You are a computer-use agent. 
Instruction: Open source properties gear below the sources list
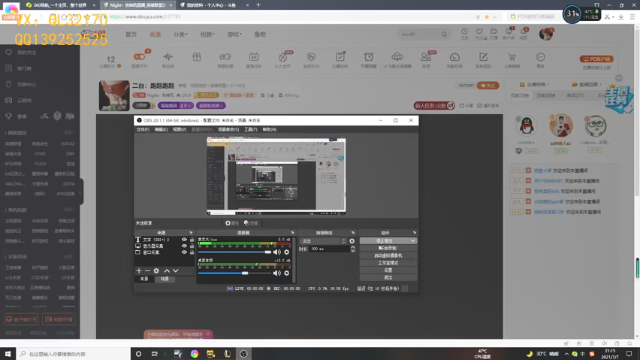(156, 271)
